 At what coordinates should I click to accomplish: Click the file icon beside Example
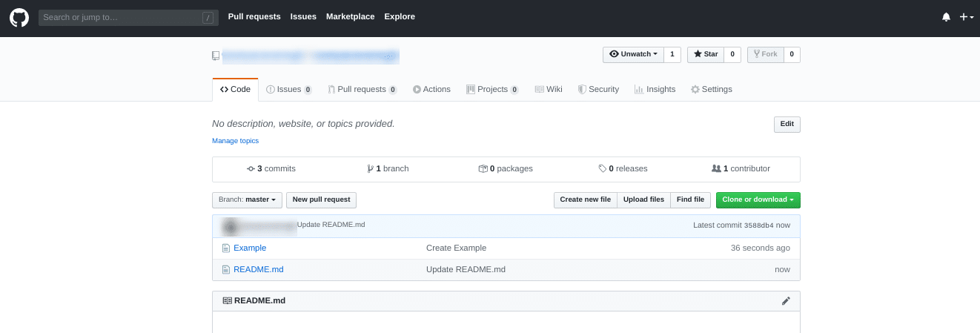coord(226,248)
